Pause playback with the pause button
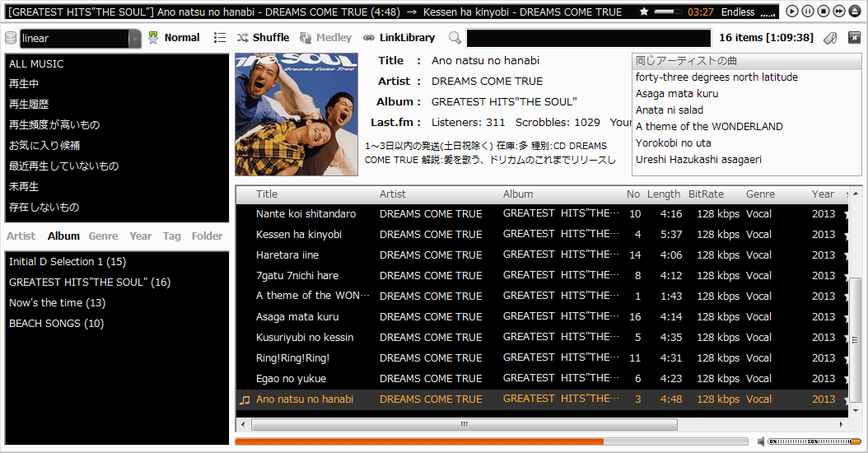Screen dimensions: 868x453 tap(808, 11)
